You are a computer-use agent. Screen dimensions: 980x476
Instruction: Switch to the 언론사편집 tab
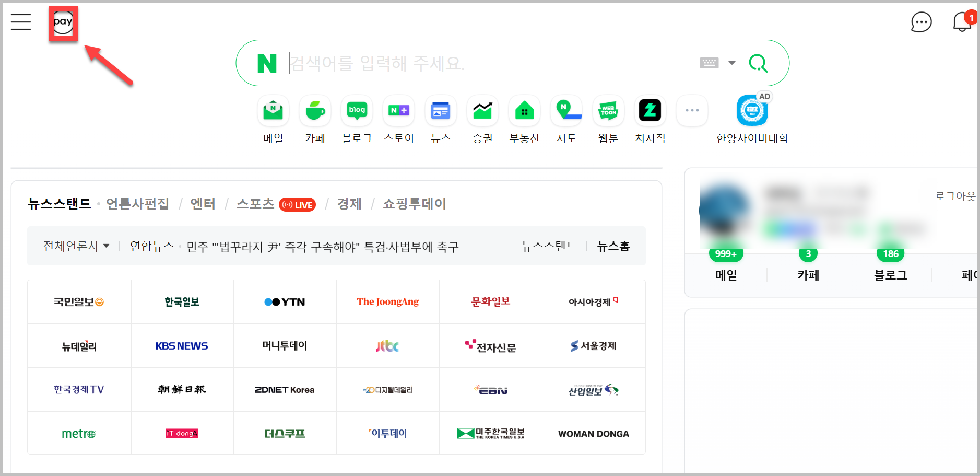click(137, 204)
